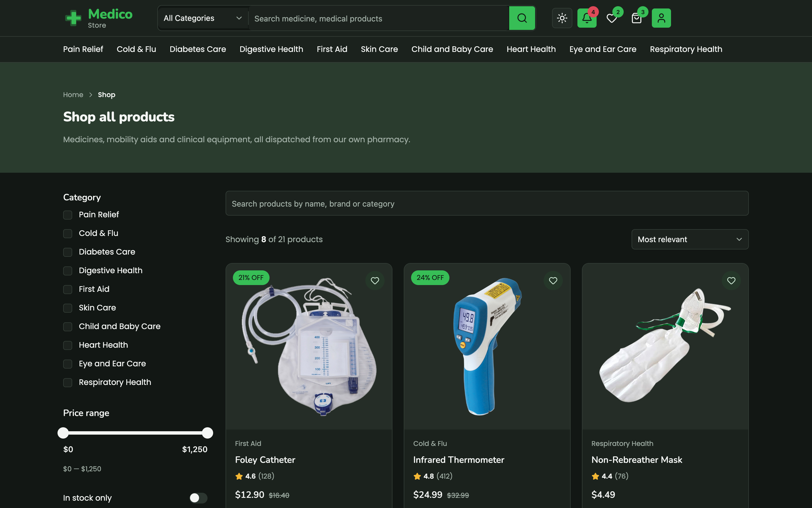This screenshot has height=508, width=812.
Task: Click the Foley Catheter product image
Action: click(309, 346)
